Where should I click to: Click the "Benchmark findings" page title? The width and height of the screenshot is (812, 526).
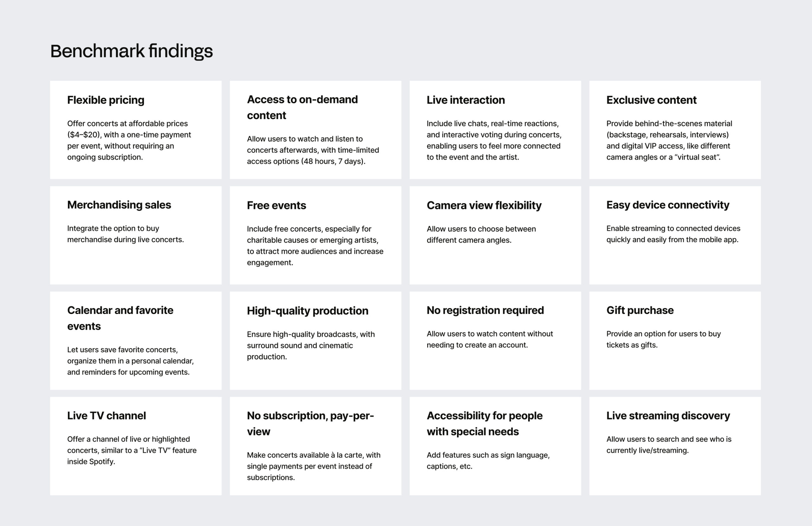coord(131,51)
